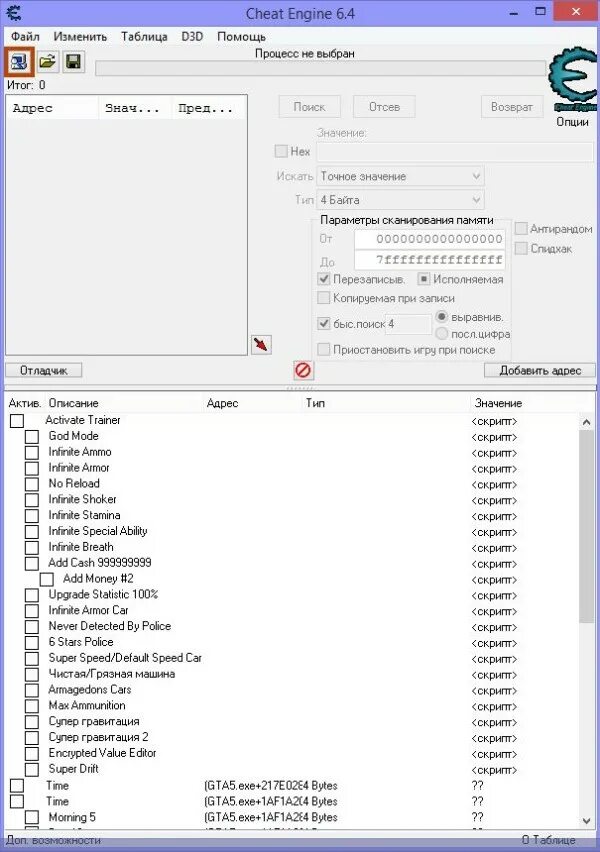Click the red arrow copy-to-table icon
Image resolution: width=600 pixels, height=852 pixels.
click(261, 344)
